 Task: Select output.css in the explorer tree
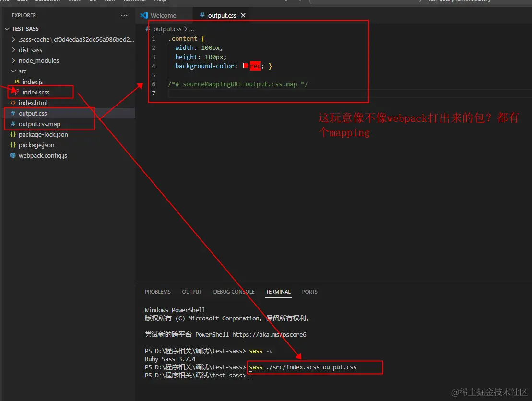click(x=33, y=113)
